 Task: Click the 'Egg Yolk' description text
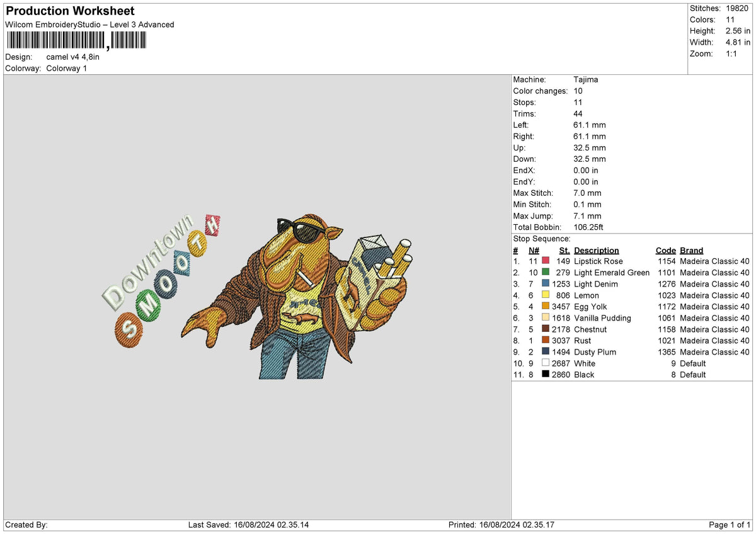coord(591,307)
